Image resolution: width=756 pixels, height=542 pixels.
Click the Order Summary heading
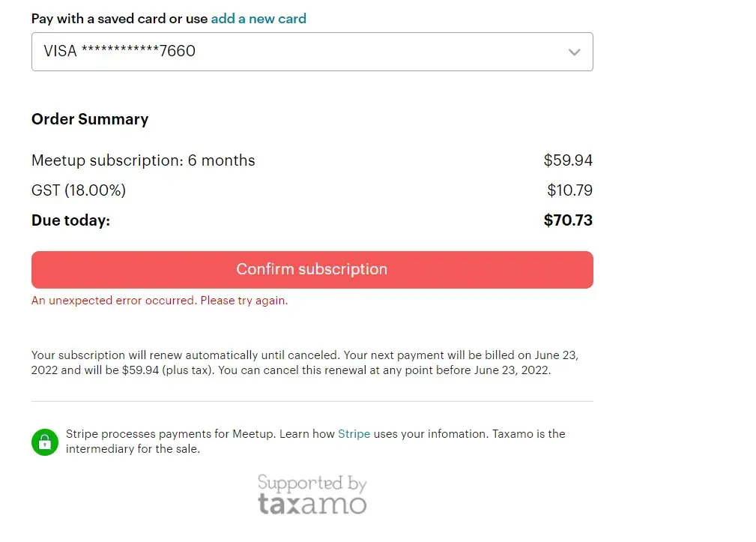90,119
